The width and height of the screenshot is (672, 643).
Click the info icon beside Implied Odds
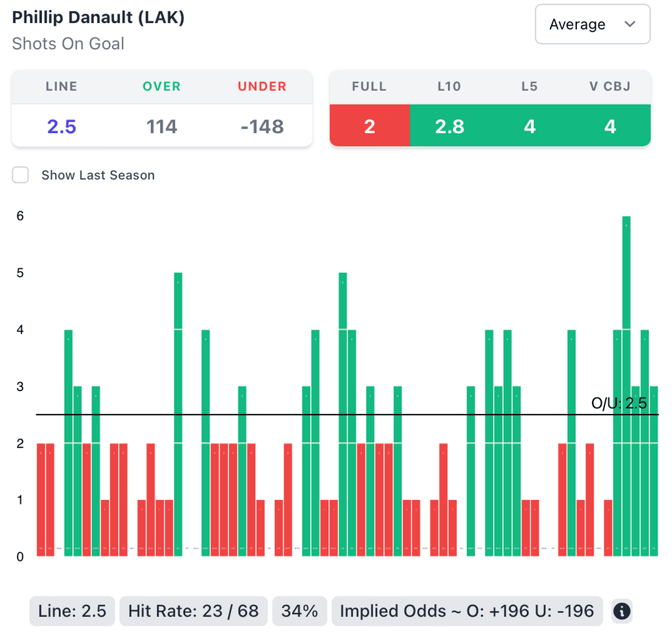click(621, 612)
